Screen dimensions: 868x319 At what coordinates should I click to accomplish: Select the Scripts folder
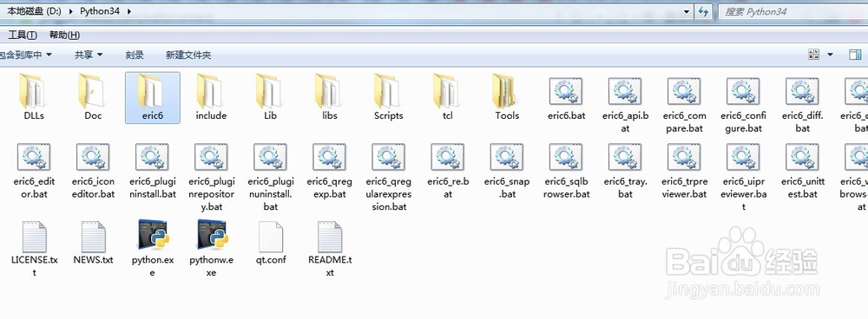pyautogui.click(x=389, y=98)
